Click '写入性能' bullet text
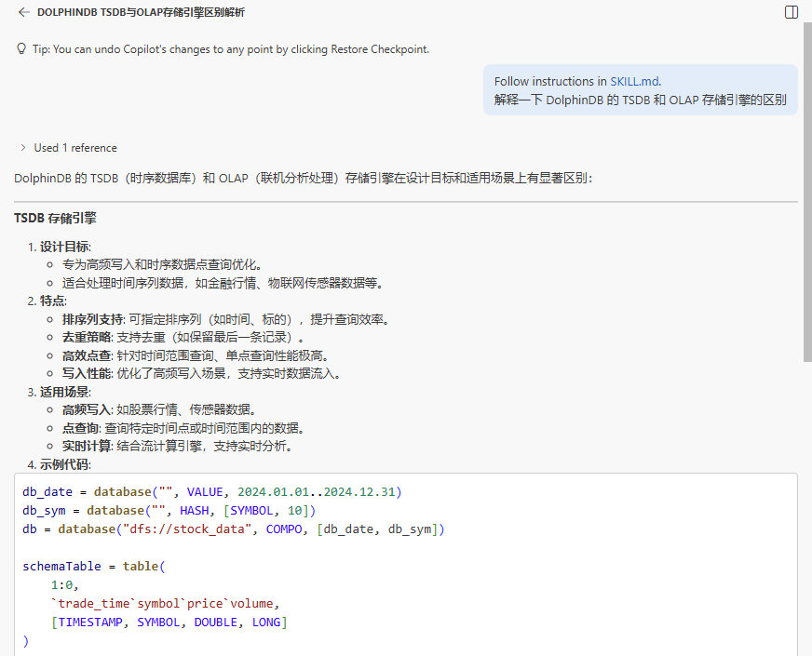 87,373
